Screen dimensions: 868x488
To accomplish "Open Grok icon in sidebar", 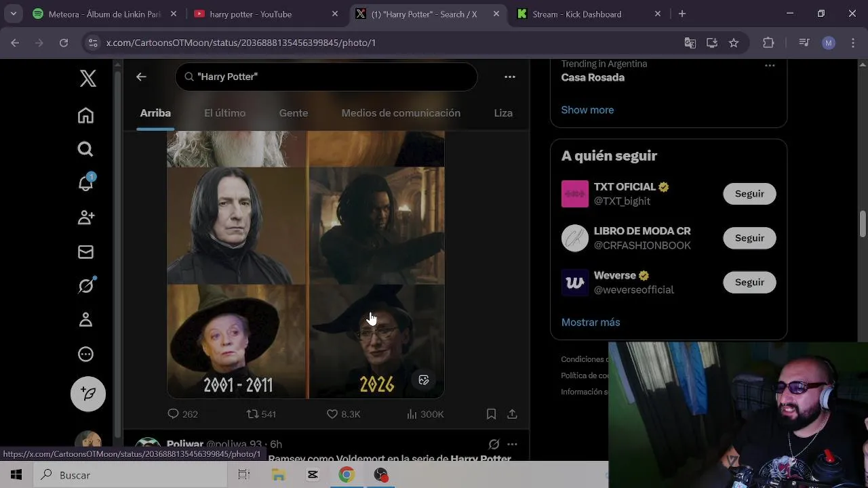I will [85, 285].
